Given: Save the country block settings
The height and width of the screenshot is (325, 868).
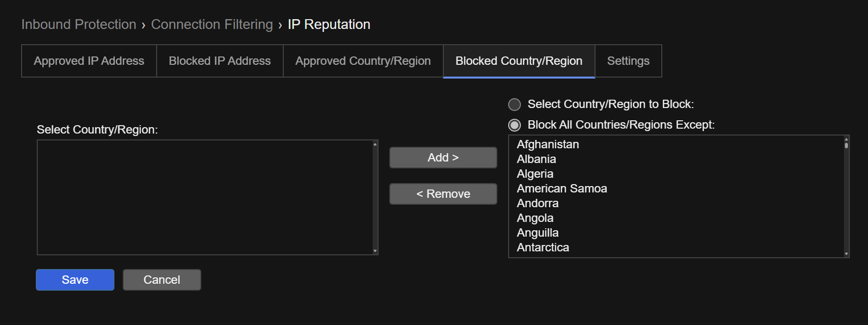Looking at the screenshot, I should (x=75, y=280).
